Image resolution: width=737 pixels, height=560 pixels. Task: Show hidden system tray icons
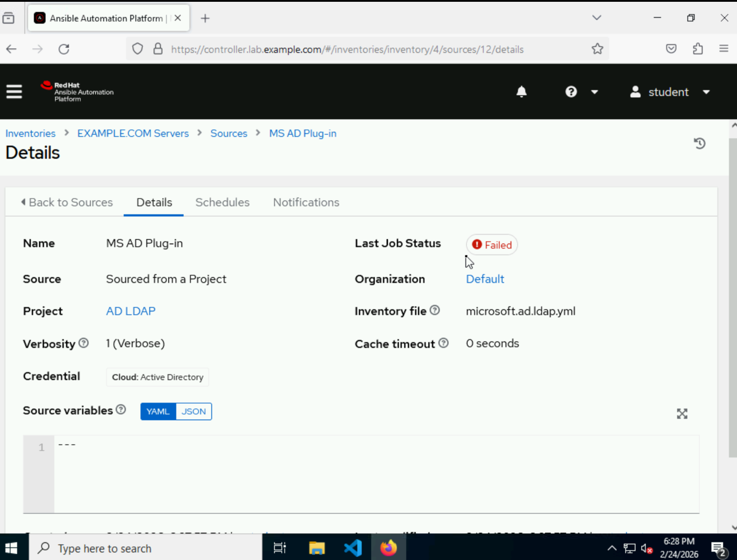tap(612, 548)
